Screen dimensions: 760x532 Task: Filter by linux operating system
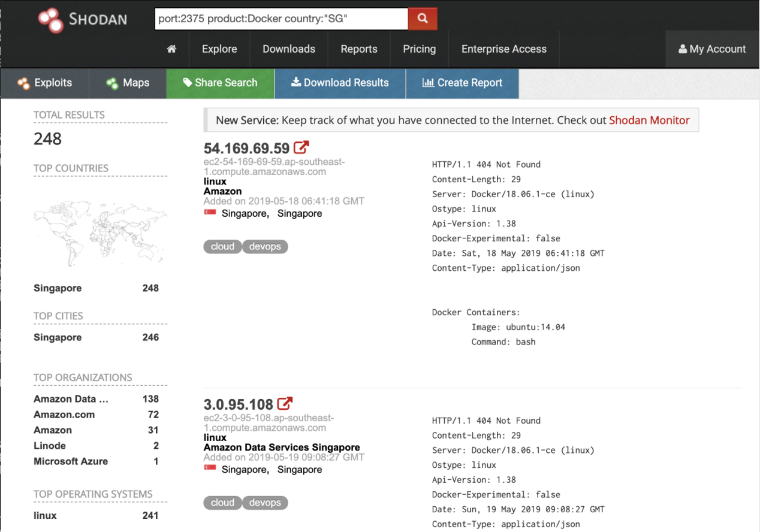click(x=45, y=515)
